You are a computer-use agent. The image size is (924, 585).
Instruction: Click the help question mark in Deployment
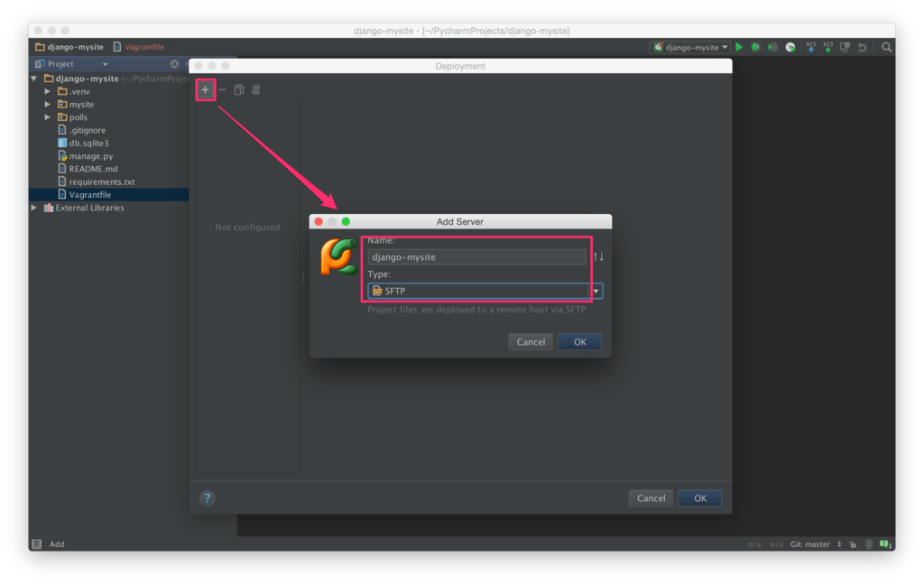pyautogui.click(x=207, y=498)
